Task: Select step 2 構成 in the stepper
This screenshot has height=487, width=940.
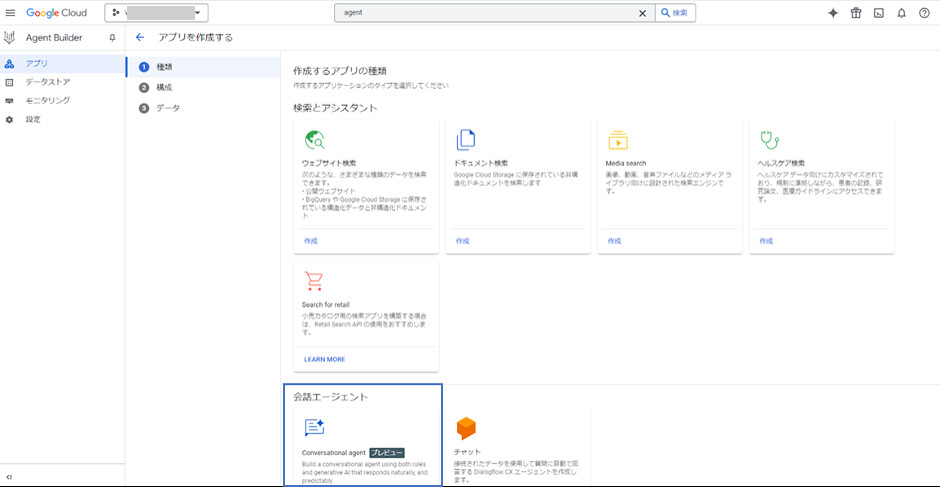Action: (164, 88)
